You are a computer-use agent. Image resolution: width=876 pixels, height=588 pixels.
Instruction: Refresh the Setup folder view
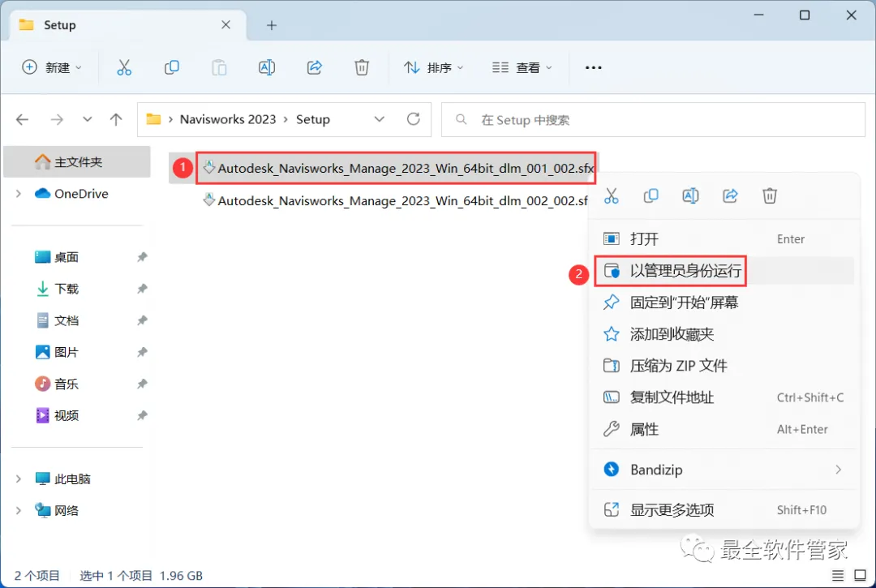414,119
